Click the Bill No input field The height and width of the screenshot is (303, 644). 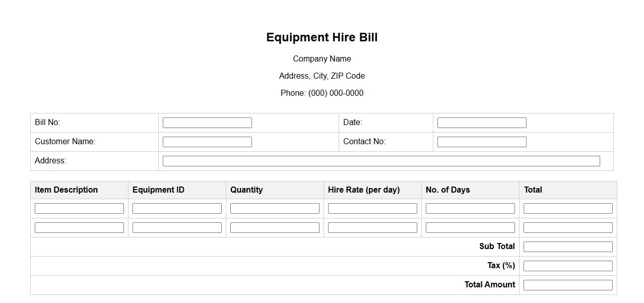(207, 123)
